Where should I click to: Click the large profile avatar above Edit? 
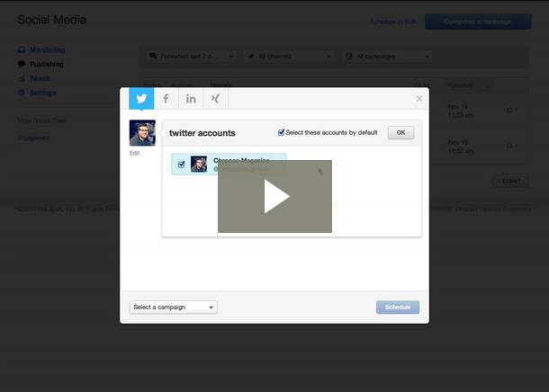pos(142,133)
